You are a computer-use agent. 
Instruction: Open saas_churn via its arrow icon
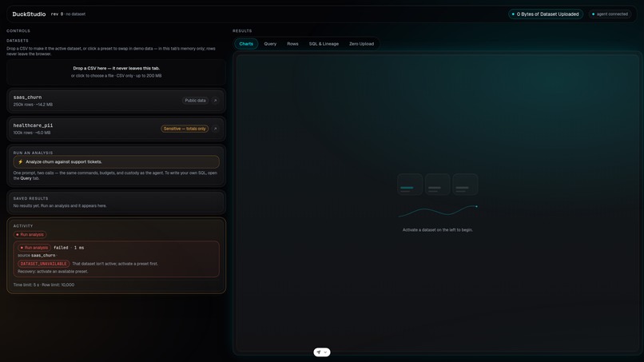click(215, 101)
